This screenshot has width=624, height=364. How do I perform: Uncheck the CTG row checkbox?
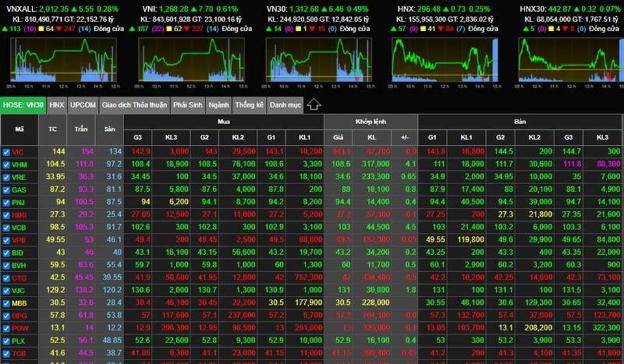6,278
